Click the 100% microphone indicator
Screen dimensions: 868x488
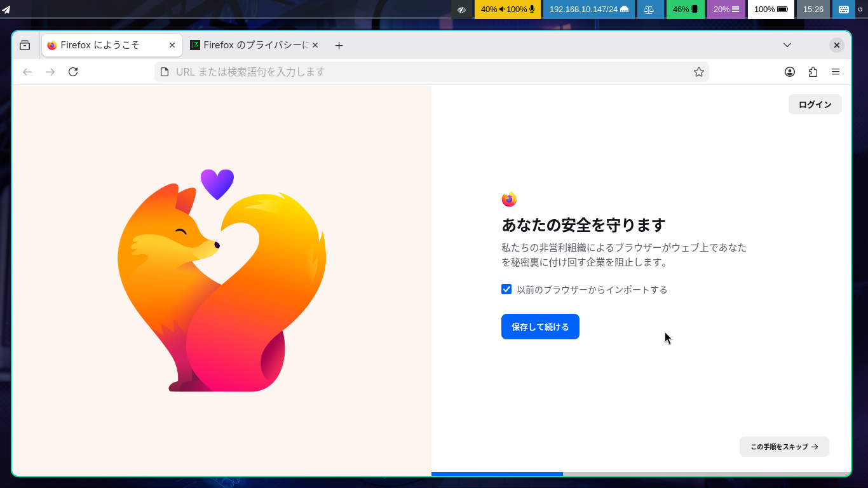coord(521,10)
